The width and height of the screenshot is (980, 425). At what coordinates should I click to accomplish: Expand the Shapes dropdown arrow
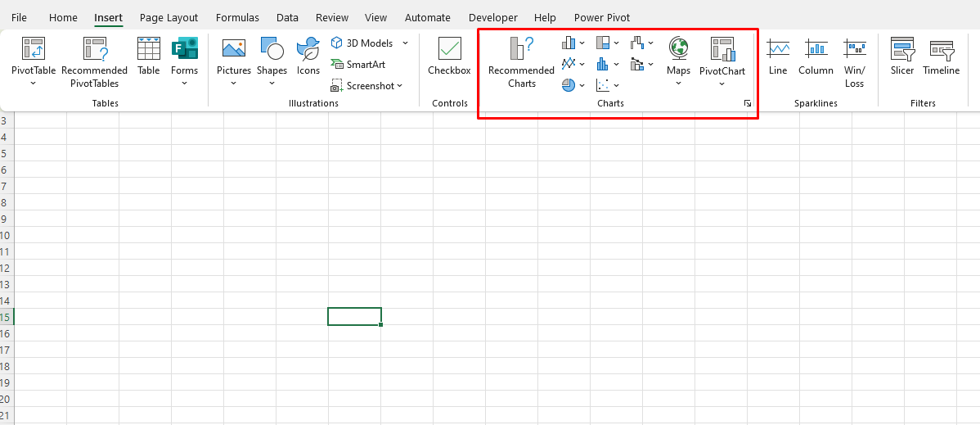click(272, 83)
